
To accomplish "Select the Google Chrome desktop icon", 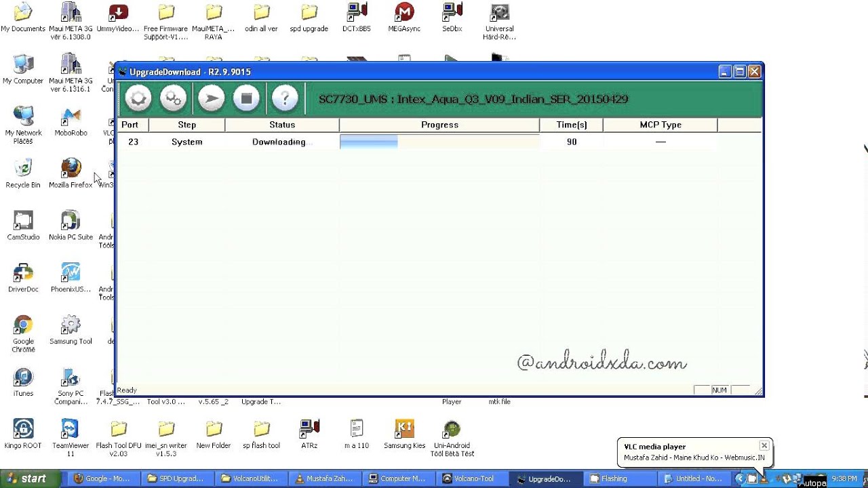I will pos(23,333).
